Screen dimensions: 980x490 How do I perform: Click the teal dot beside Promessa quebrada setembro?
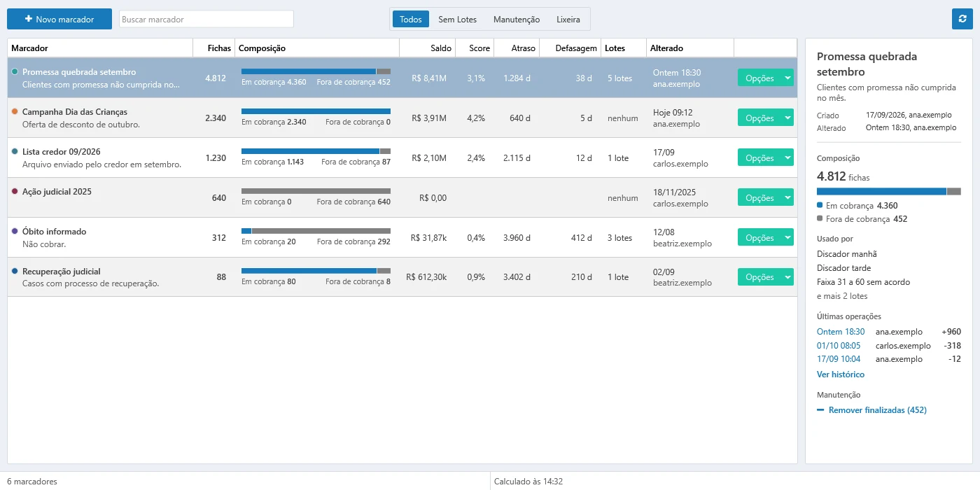15,71
